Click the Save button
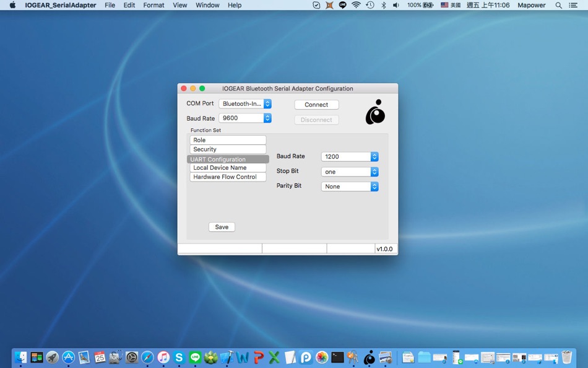 pyautogui.click(x=222, y=227)
